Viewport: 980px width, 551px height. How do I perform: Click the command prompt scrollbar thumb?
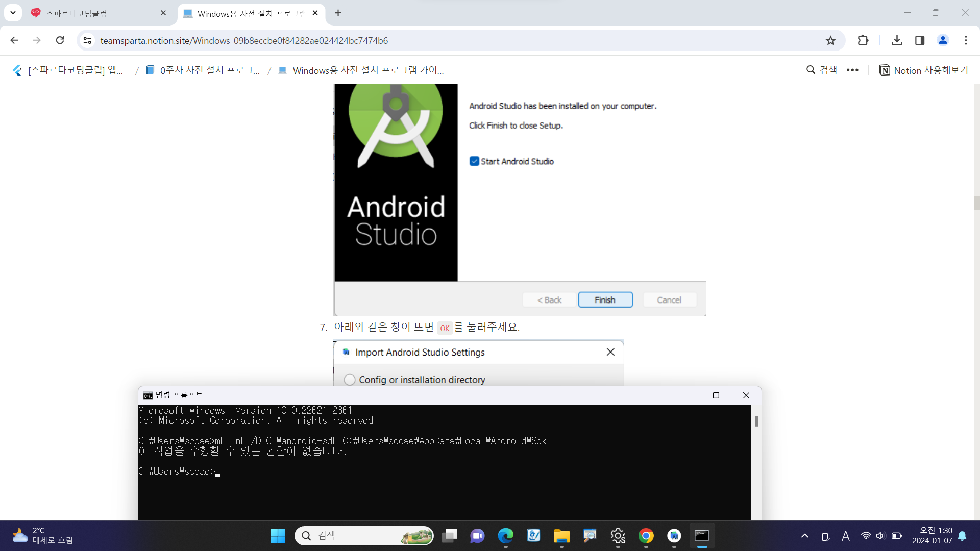[756, 421]
